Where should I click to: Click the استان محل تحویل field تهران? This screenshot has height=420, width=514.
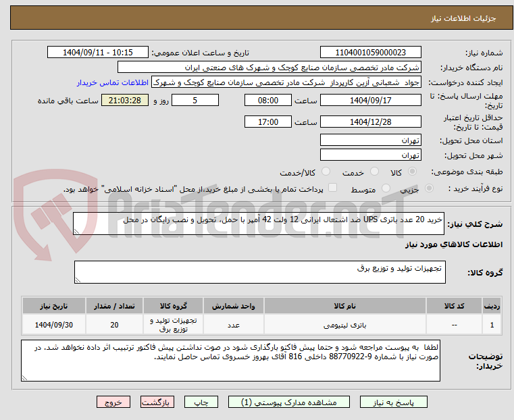370,140
